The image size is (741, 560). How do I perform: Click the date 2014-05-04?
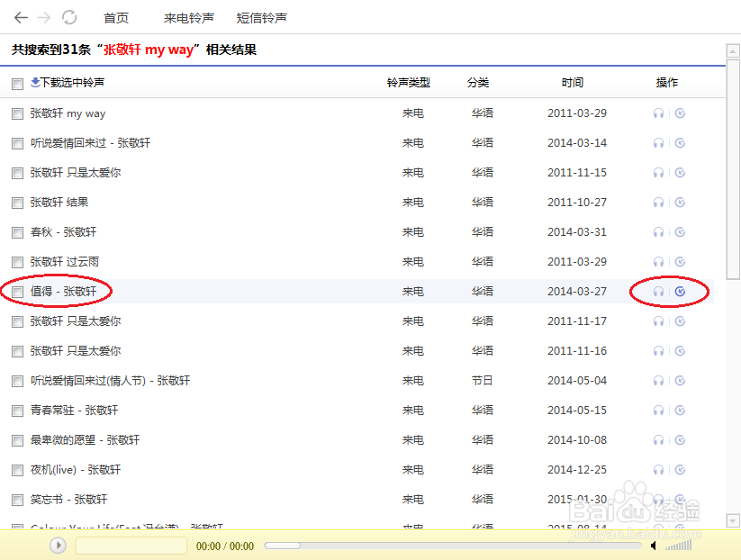(577, 381)
